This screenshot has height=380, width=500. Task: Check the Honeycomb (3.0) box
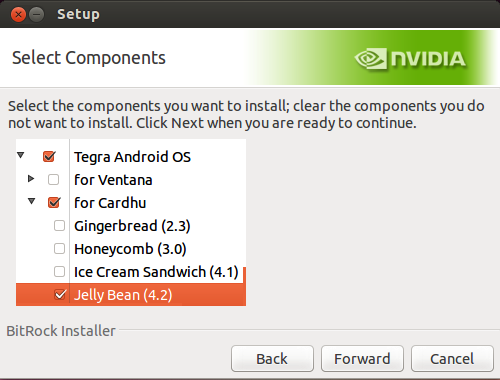click(59, 249)
